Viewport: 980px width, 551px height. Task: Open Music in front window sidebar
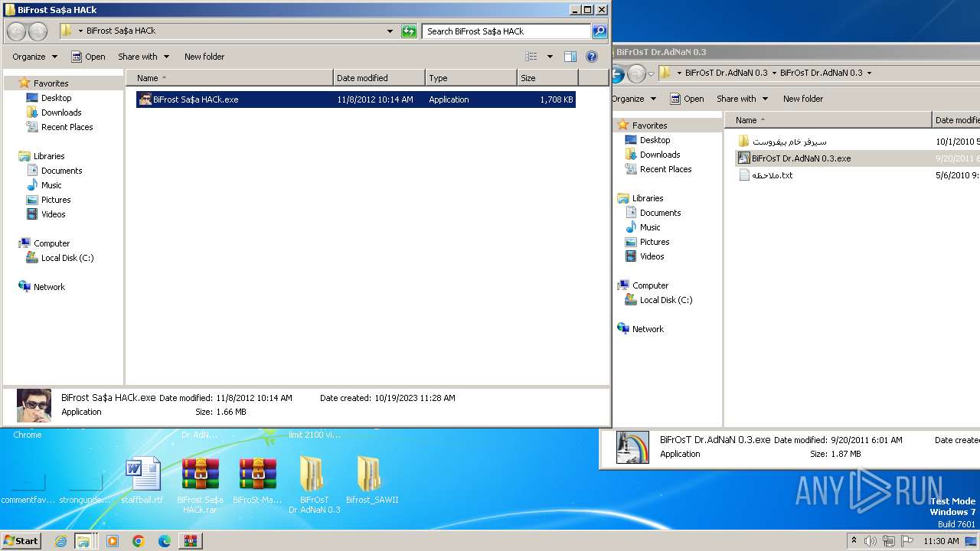click(x=51, y=185)
